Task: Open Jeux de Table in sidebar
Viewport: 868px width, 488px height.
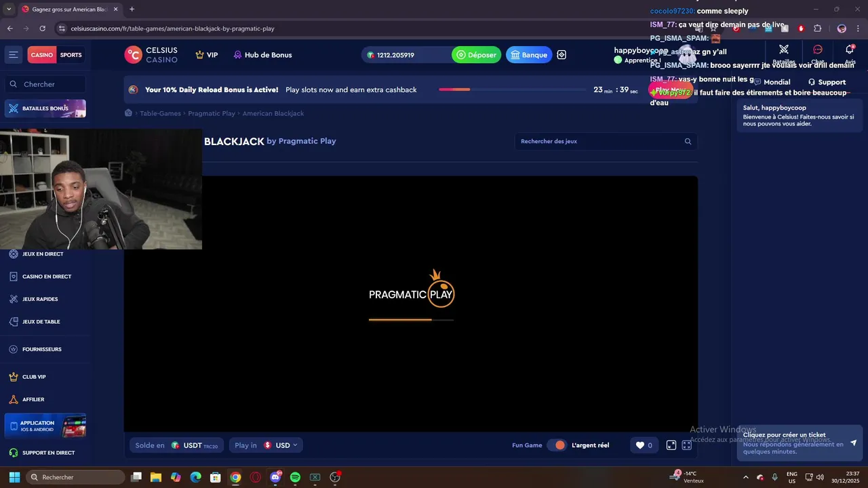Action: click(x=35, y=322)
